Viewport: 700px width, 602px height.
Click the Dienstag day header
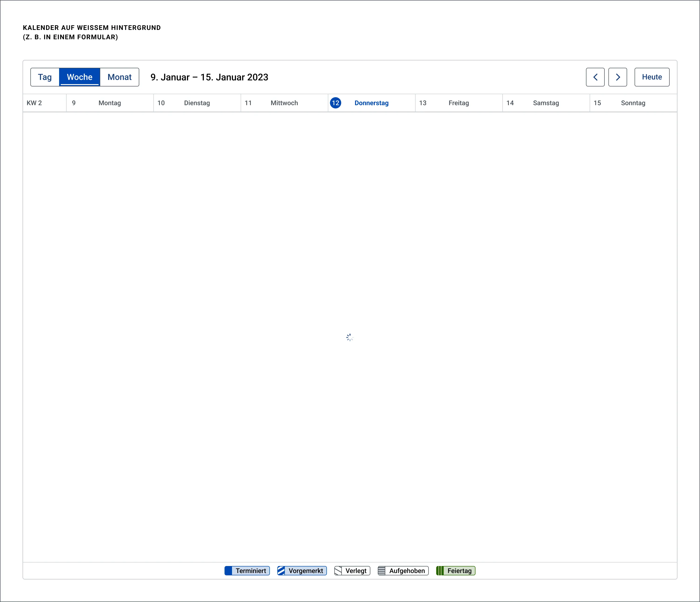[x=197, y=103]
